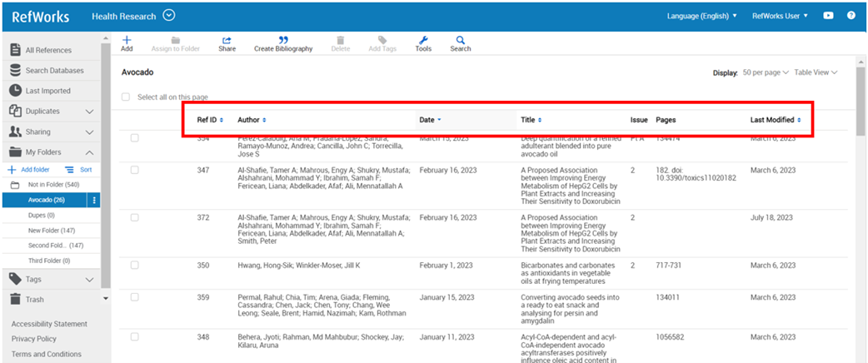Open the Help question mark icon

pos(851,16)
